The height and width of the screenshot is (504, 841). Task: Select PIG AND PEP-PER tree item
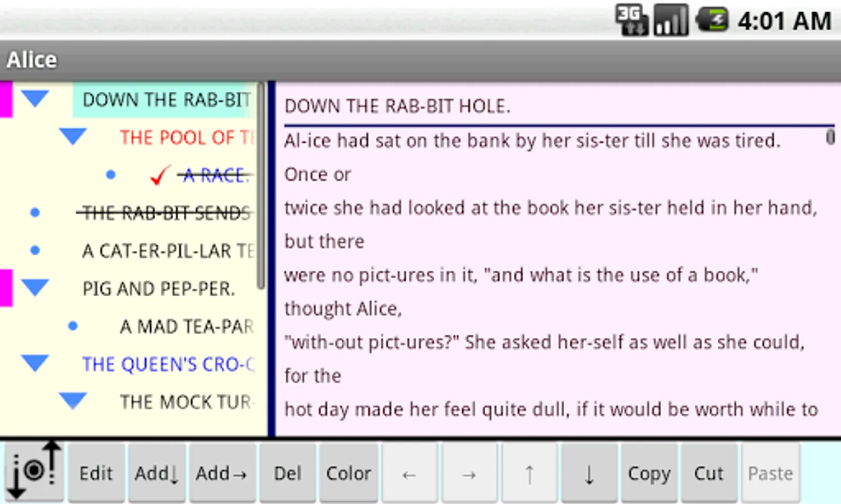[159, 288]
